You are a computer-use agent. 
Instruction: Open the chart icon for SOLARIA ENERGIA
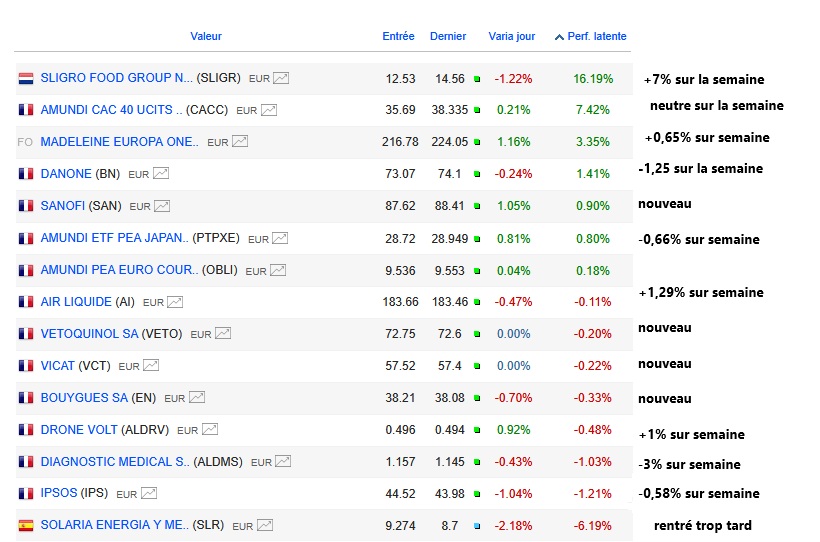[265, 525]
